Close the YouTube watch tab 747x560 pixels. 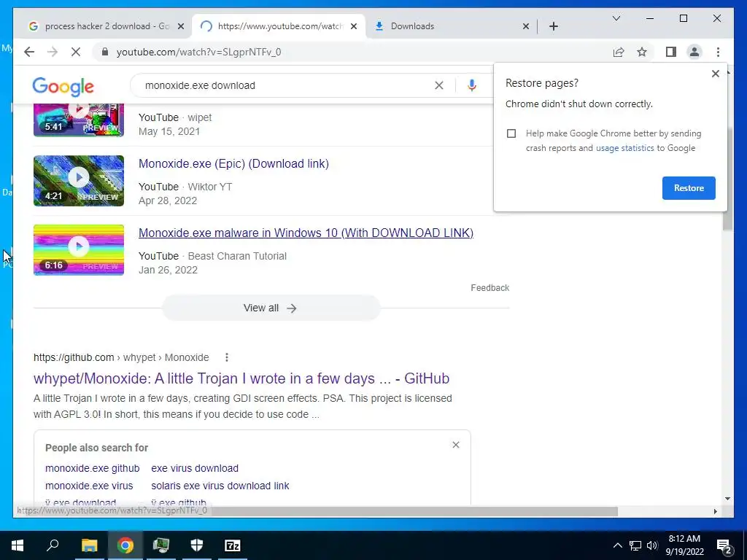(354, 26)
